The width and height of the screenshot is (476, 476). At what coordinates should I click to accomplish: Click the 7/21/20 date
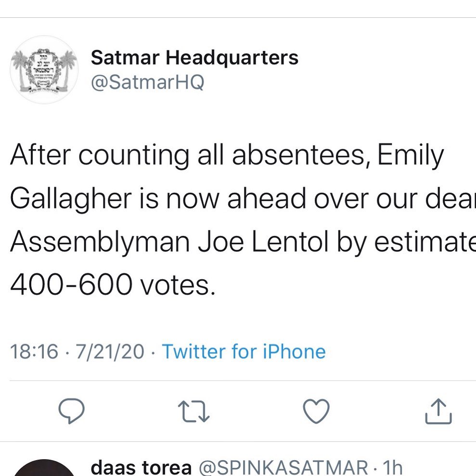[111, 351]
